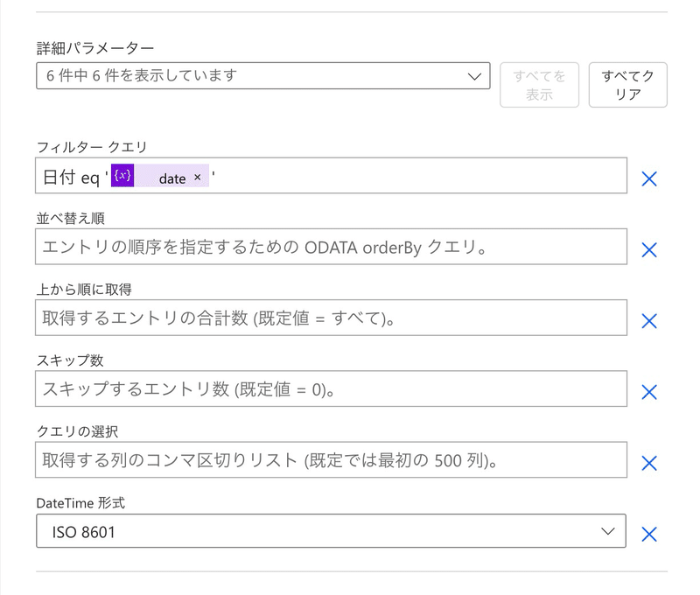The width and height of the screenshot is (700, 595).
Task: Remove the クエリの選択 parameter with its X
Action: [648, 463]
